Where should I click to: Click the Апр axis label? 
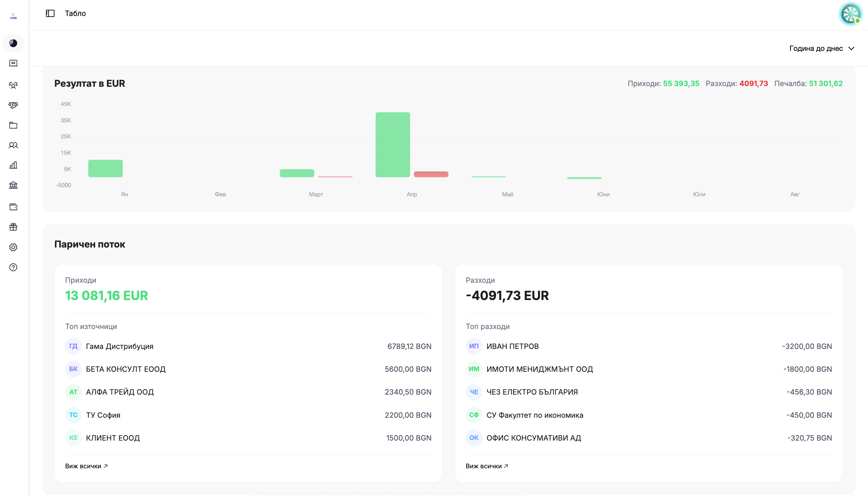click(x=412, y=194)
